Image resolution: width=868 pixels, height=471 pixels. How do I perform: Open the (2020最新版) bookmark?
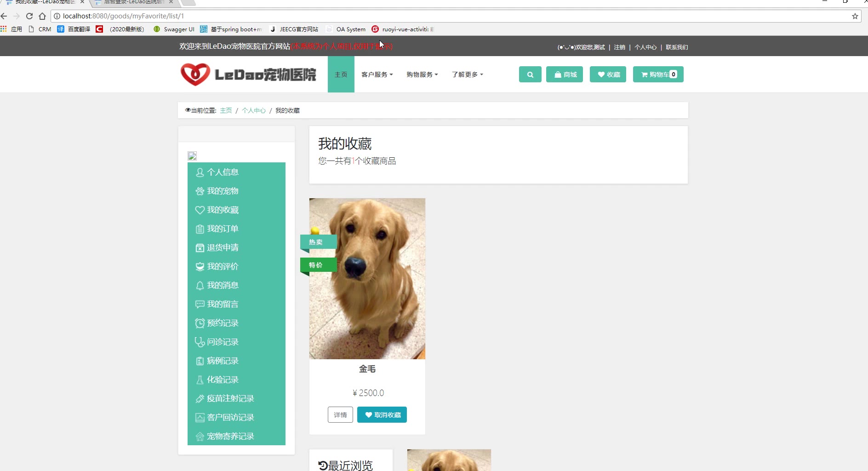[120, 29]
